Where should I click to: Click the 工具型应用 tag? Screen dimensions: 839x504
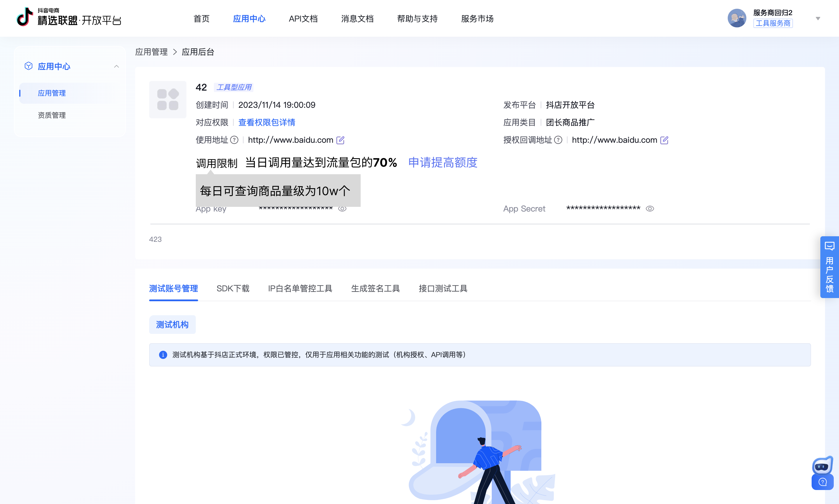pyautogui.click(x=234, y=87)
